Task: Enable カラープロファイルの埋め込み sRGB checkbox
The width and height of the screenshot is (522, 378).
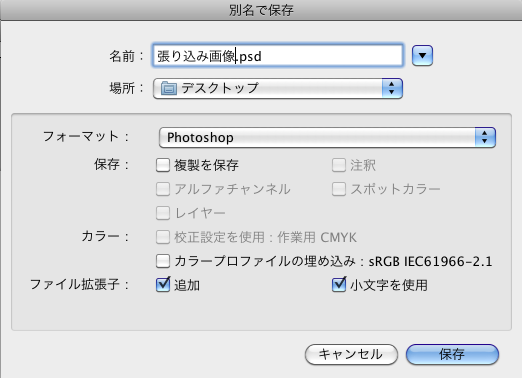Action: pyautogui.click(x=163, y=261)
